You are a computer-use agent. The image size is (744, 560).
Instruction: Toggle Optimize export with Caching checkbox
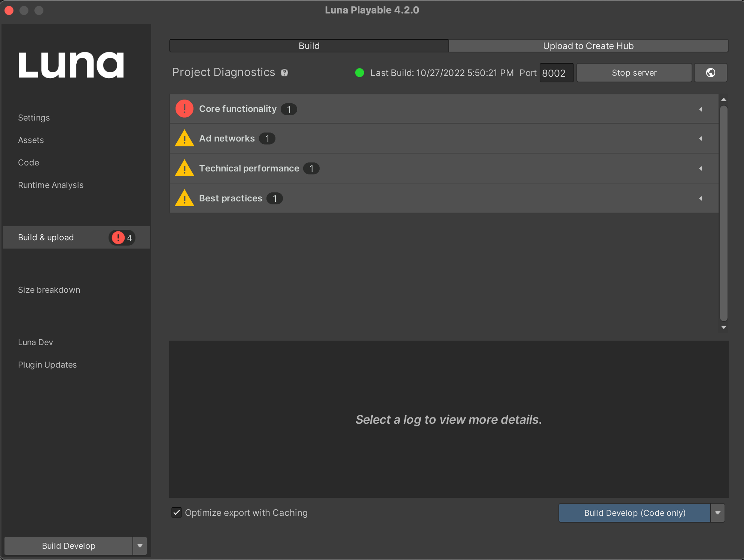pyautogui.click(x=178, y=513)
